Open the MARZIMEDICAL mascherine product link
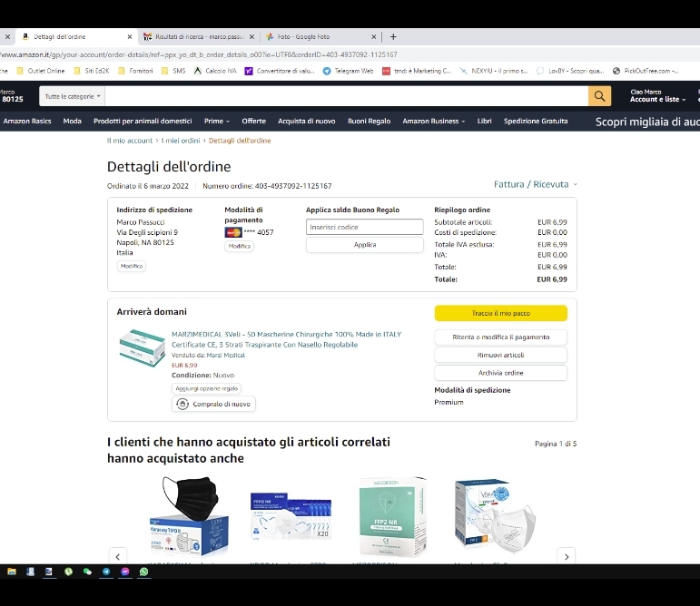This screenshot has height=606, width=700. click(x=286, y=339)
